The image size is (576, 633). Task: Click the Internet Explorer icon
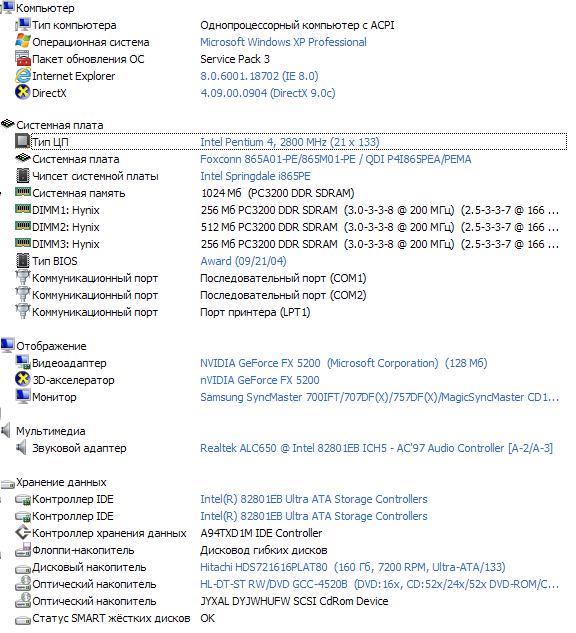tap(23, 75)
